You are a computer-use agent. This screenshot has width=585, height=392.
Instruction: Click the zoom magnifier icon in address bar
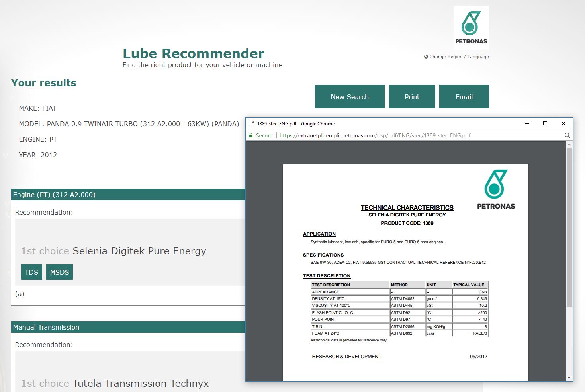[567, 135]
